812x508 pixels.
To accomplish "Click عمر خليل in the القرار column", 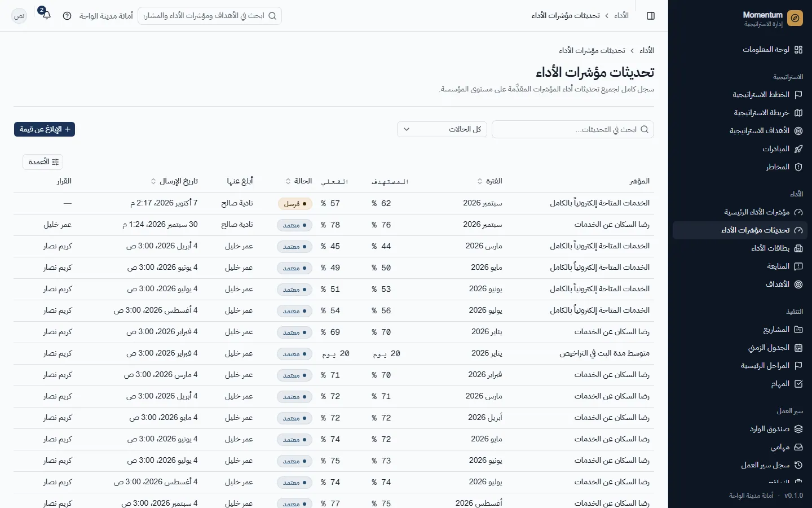I will [x=58, y=225].
